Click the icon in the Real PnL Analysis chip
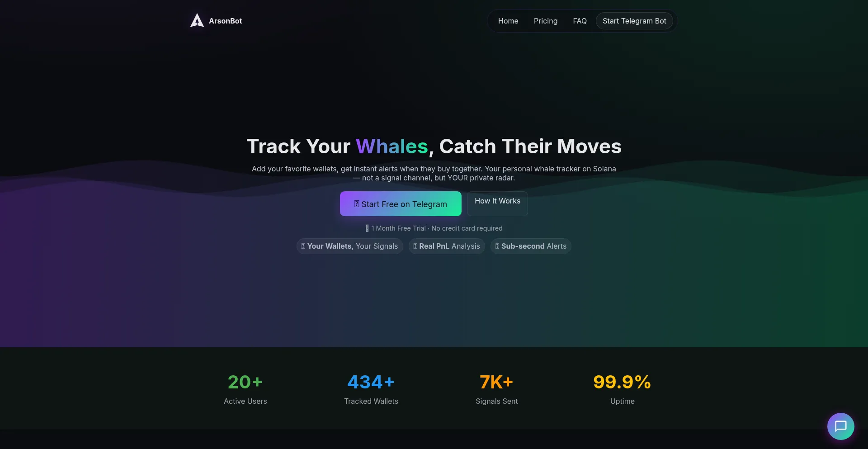This screenshot has height=449, width=868. 415,246
